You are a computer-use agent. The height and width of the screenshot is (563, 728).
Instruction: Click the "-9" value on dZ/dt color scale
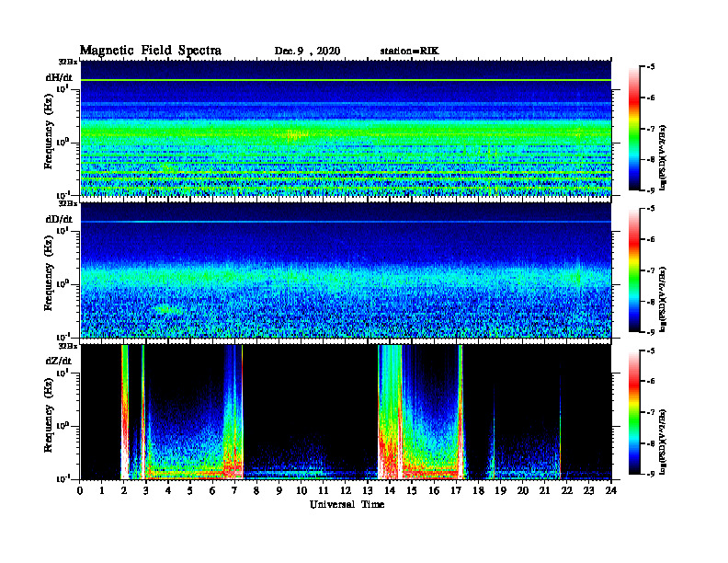click(x=650, y=474)
